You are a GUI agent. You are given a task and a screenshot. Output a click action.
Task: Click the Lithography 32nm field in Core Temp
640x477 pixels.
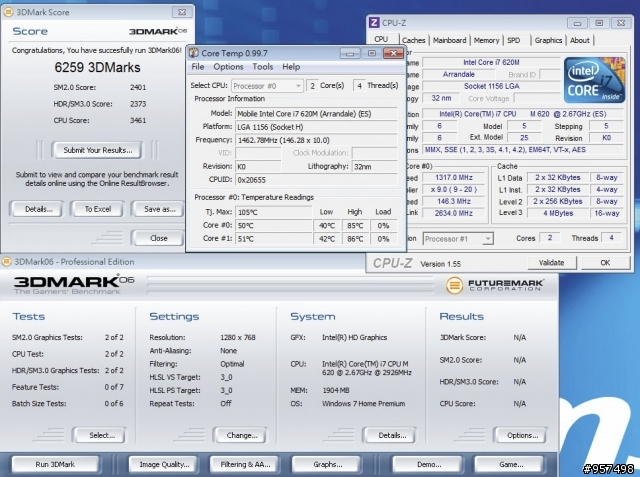coord(374,166)
